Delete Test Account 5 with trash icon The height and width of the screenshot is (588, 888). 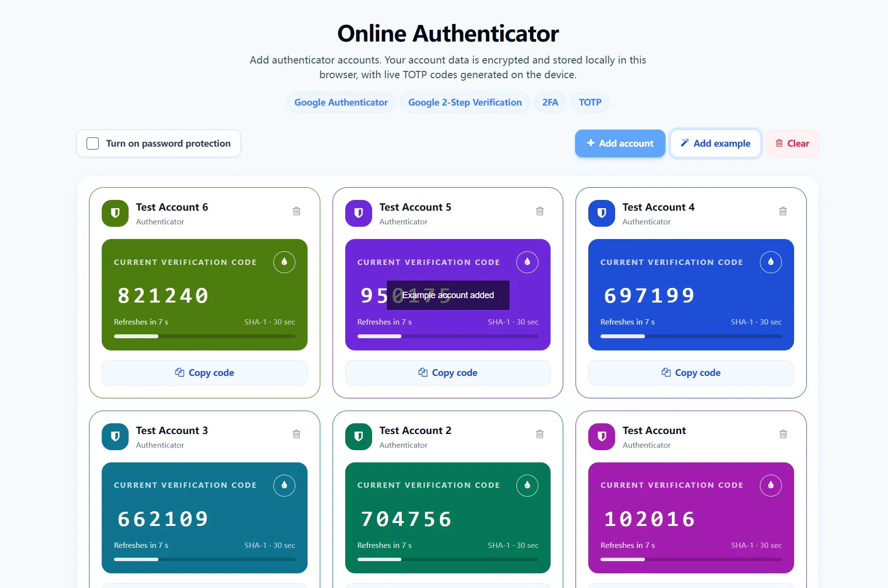[540, 211]
